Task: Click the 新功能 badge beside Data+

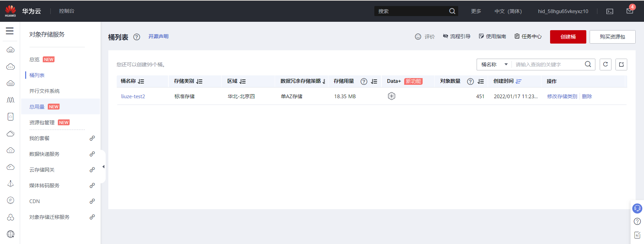Action: [x=413, y=81]
